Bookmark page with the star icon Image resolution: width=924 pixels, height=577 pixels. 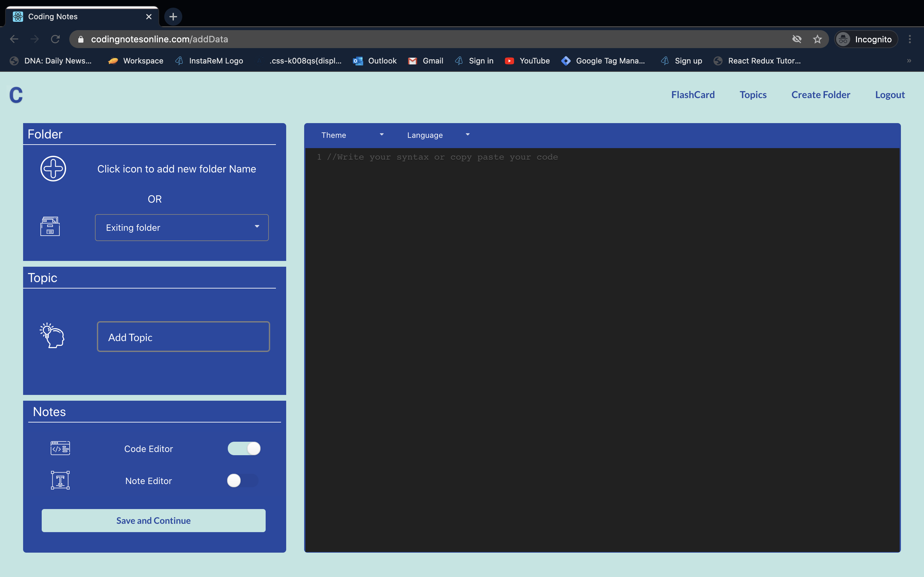click(817, 39)
